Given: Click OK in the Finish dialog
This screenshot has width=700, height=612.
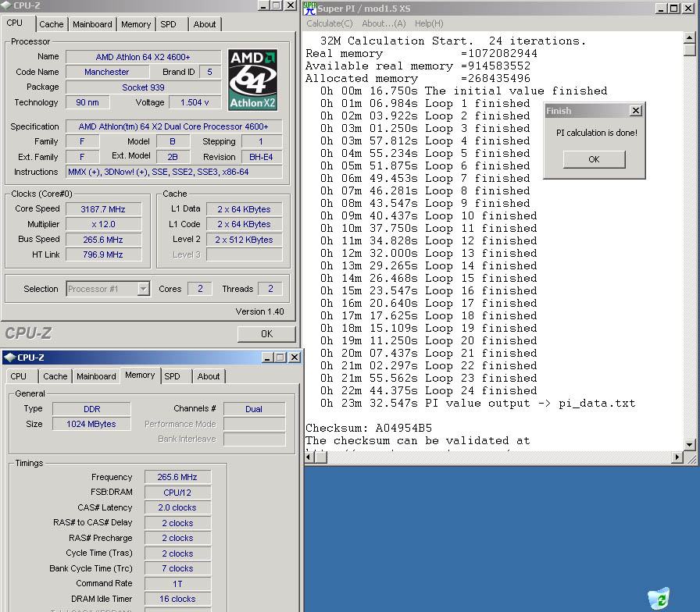Looking at the screenshot, I should [x=595, y=159].
